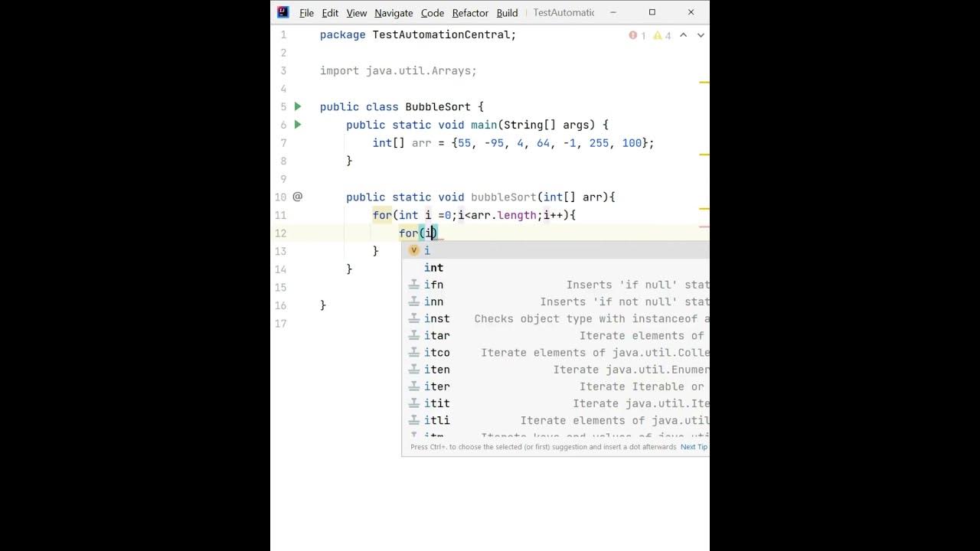This screenshot has height=551, width=980.
Task: Open the File menu
Action: [x=306, y=13]
